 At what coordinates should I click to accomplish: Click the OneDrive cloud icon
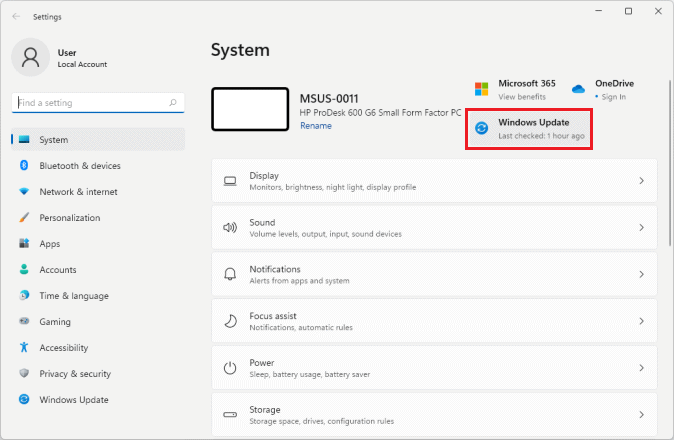coord(578,89)
